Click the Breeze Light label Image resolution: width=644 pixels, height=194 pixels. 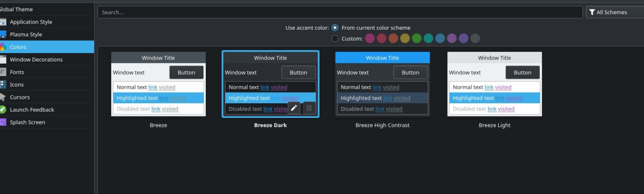(495, 125)
